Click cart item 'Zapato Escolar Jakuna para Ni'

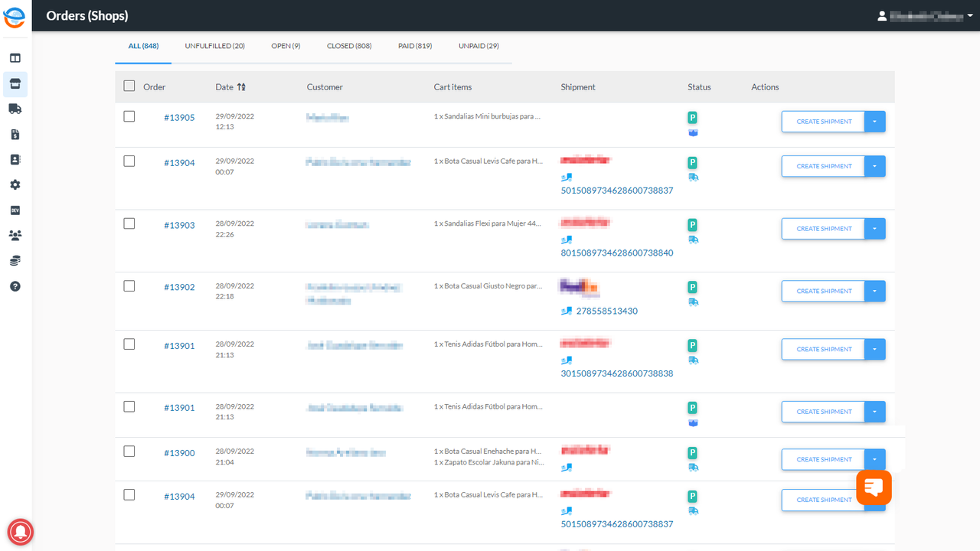click(489, 462)
